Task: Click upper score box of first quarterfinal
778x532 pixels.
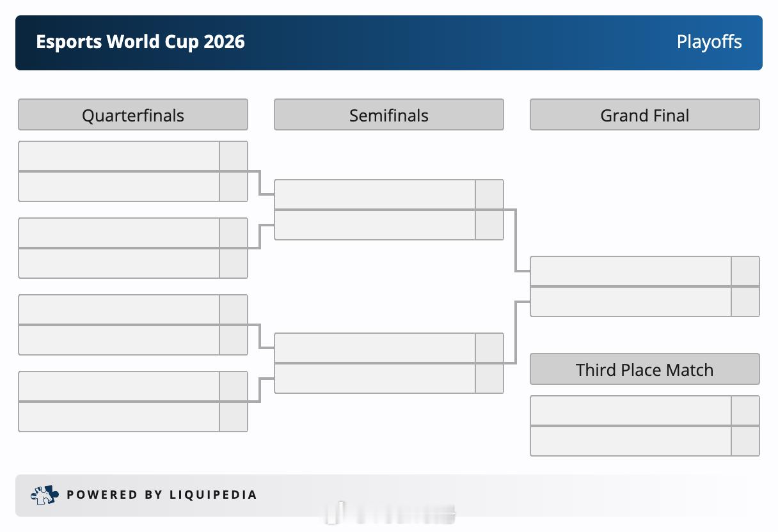Action: click(234, 156)
